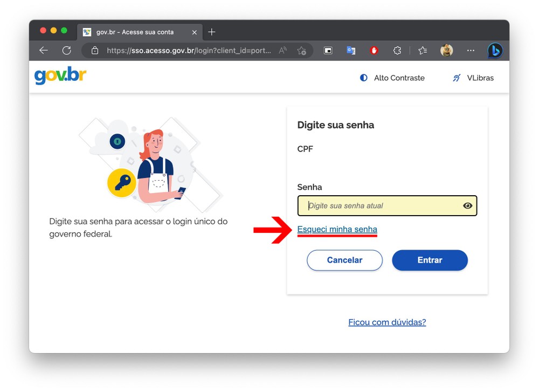
Task: View site info via the lock icon
Action: click(x=95, y=51)
